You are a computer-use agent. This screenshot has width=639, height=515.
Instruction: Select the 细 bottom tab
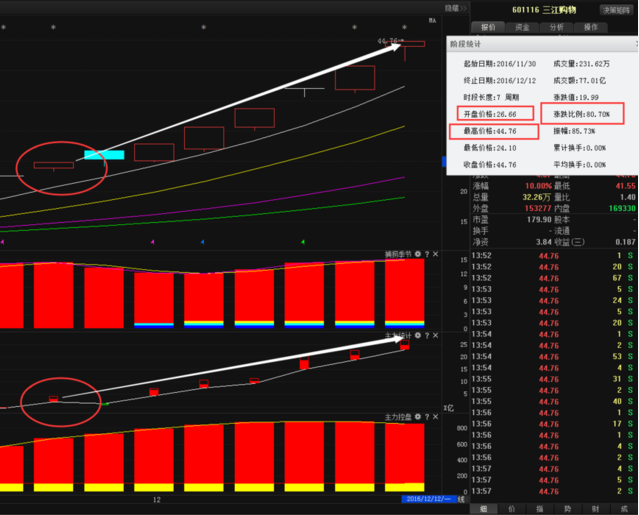point(484,509)
